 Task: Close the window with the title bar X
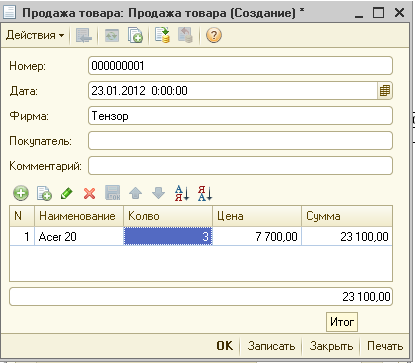coord(399,13)
